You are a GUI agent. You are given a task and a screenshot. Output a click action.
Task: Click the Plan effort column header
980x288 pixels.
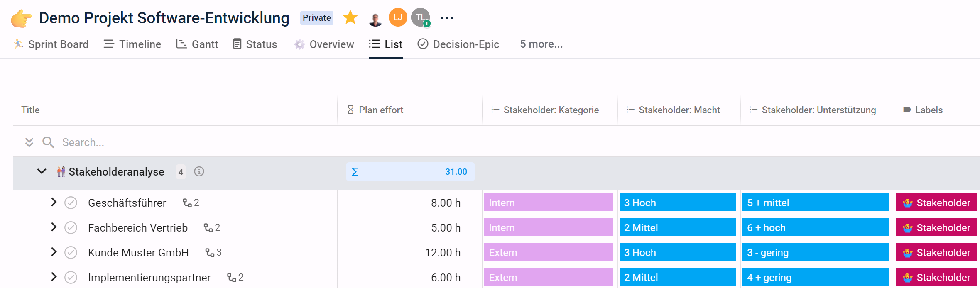click(x=375, y=110)
